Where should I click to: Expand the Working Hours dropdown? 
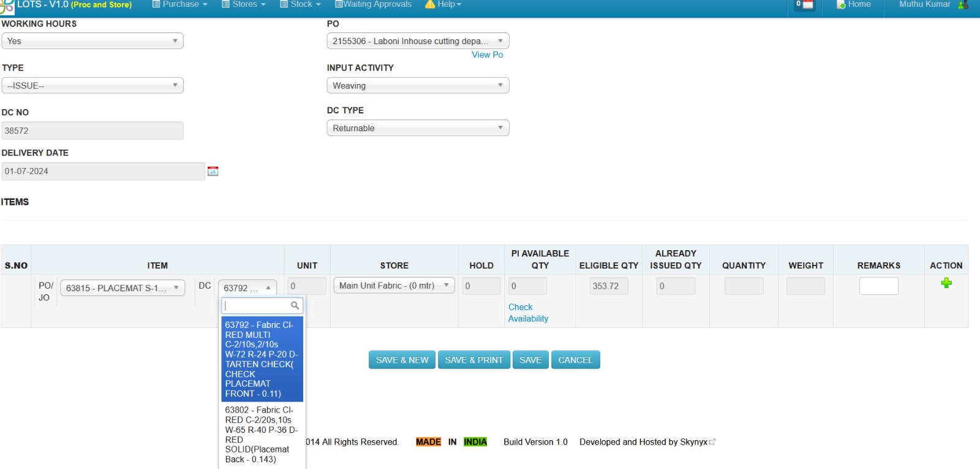[x=92, y=41]
